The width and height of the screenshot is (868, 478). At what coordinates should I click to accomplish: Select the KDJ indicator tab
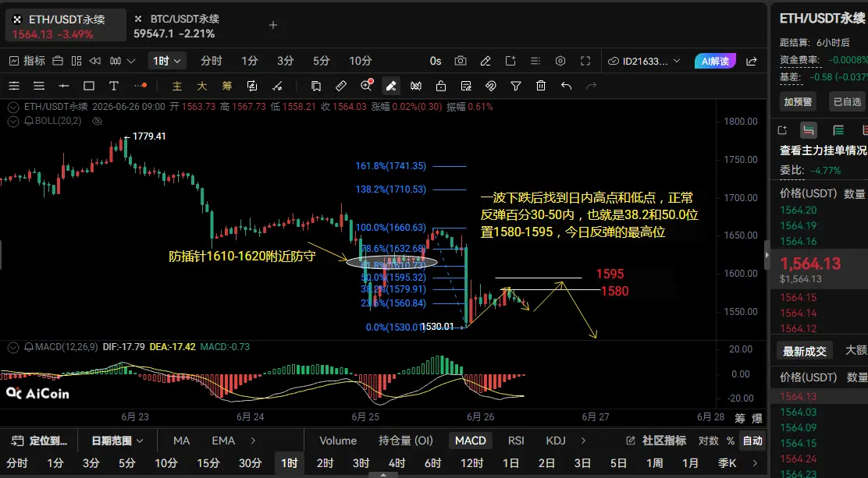(556, 441)
